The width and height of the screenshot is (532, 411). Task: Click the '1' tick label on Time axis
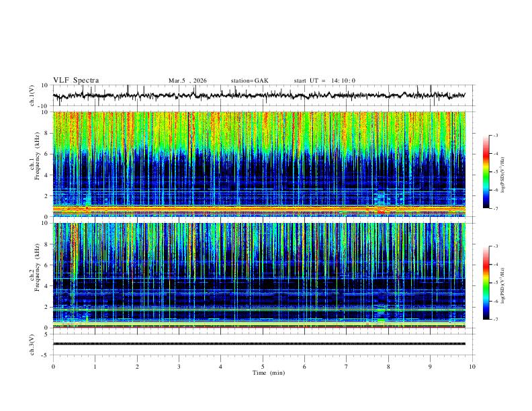coord(95,367)
